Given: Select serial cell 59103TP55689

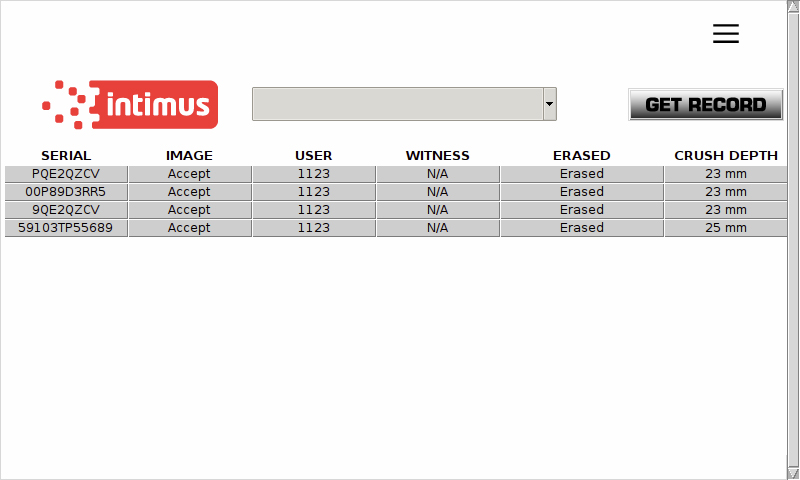Looking at the screenshot, I should 66,228.
